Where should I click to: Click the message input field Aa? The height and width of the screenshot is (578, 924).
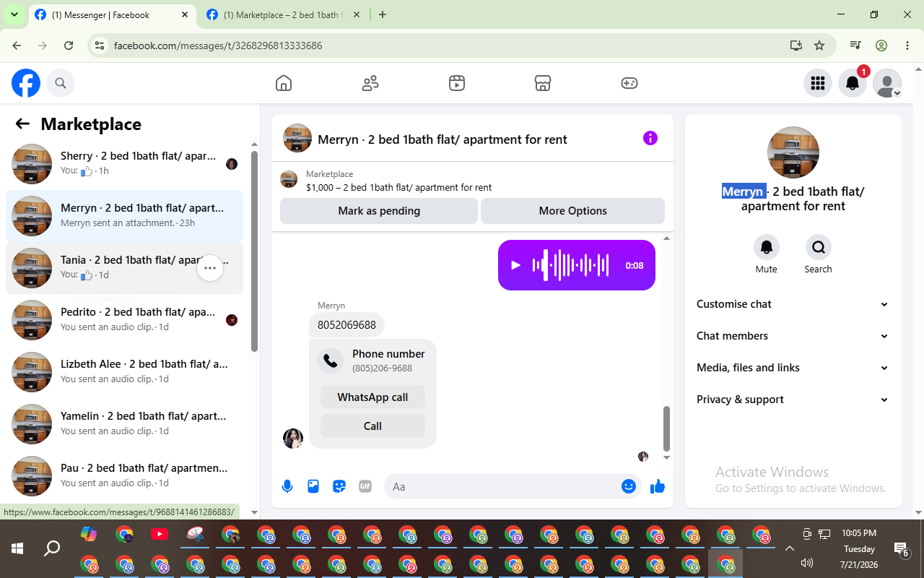pos(505,486)
